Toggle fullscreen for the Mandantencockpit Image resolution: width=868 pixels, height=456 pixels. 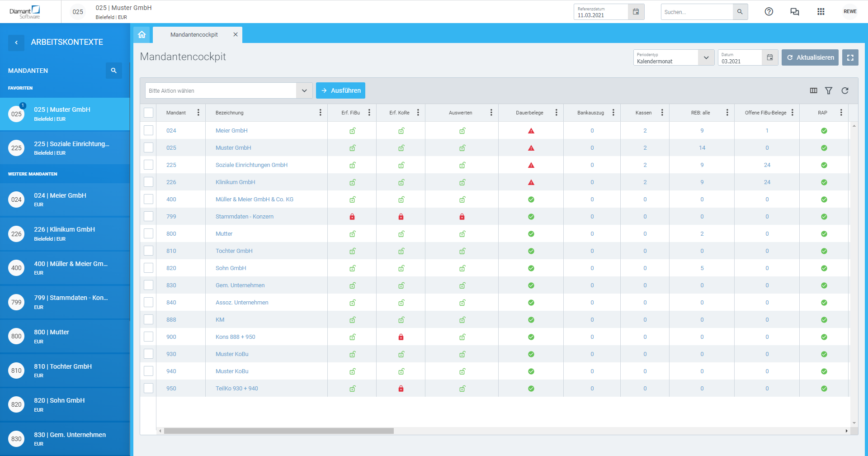[x=850, y=57]
